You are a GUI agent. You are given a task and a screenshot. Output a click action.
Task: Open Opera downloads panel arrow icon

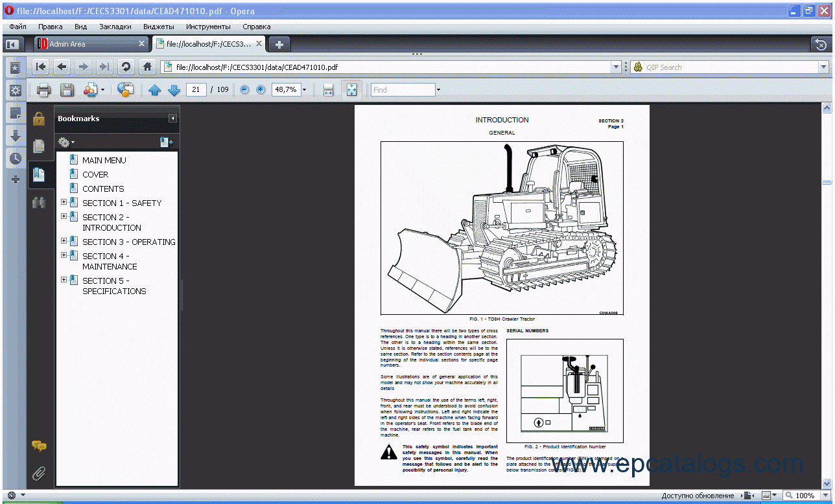pos(15,136)
